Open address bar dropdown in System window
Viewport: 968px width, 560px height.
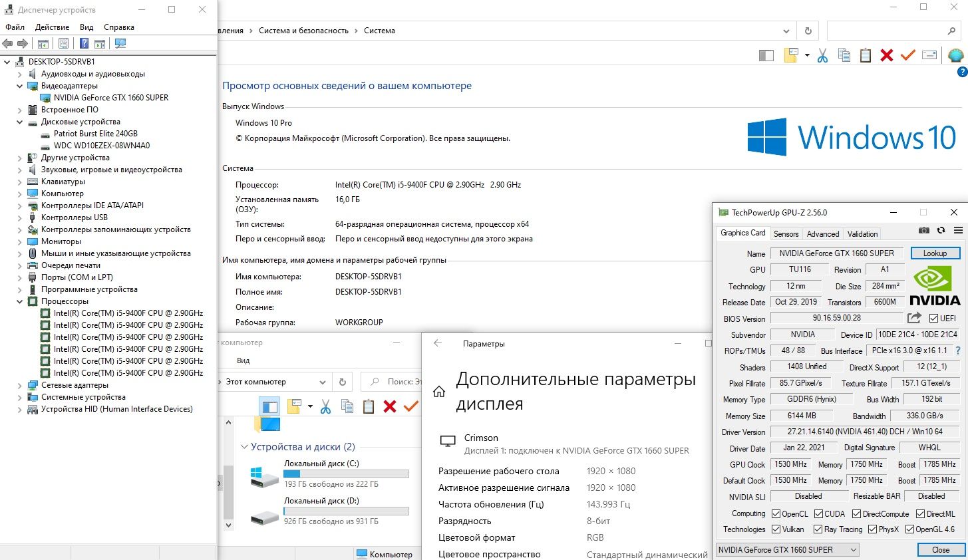coord(786,31)
